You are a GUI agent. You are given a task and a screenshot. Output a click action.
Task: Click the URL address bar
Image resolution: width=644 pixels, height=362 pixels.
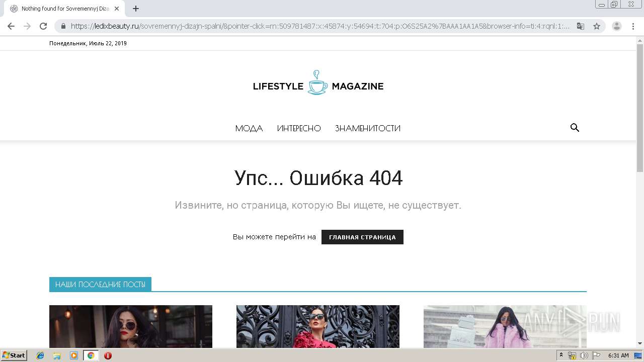coord(320,26)
